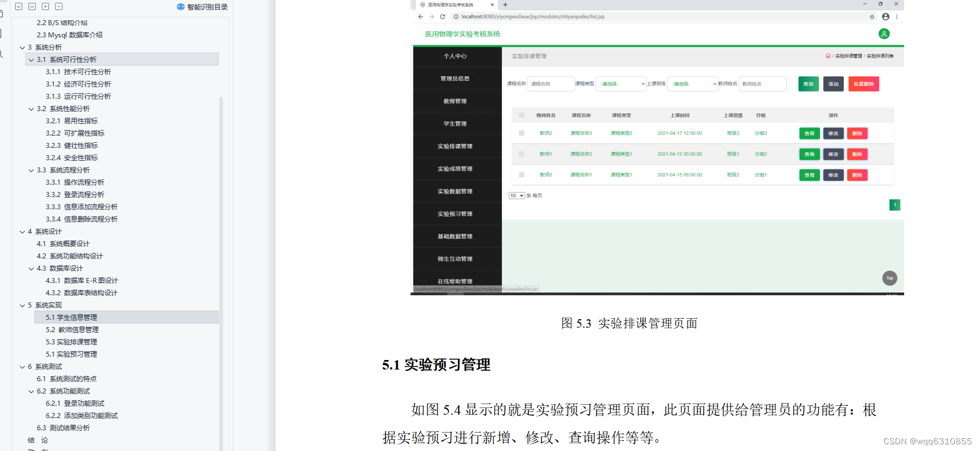
Task: Click the 智能识别目录 smart outline button
Action: coord(202,7)
